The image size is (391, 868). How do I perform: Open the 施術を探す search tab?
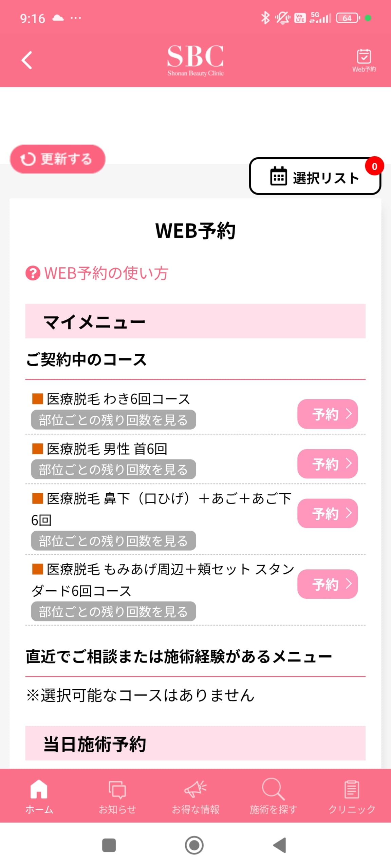tap(274, 794)
